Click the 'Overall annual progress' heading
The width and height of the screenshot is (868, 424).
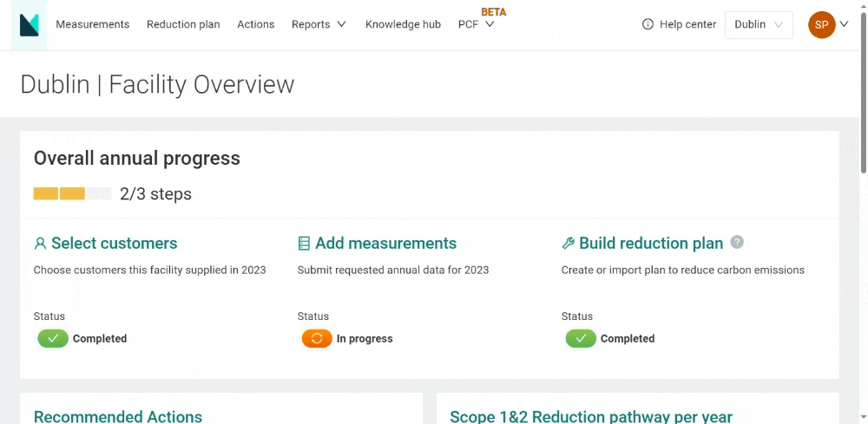tap(137, 159)
